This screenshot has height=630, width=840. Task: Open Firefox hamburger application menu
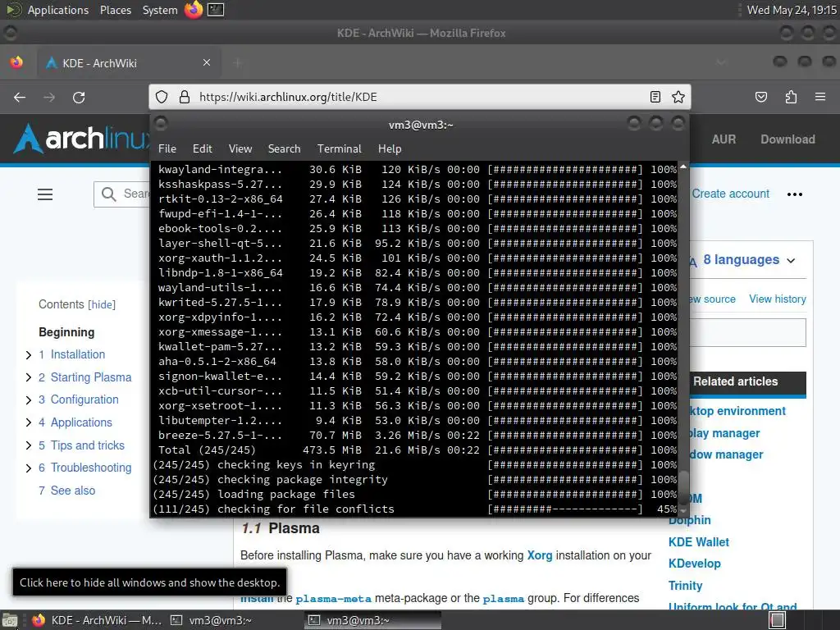(x=820, y=97)
